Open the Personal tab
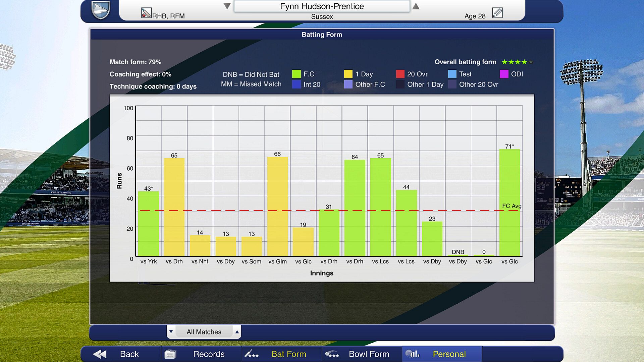Image resolution: width=644 pixels, height=362 pixels. tap(449, 354)
